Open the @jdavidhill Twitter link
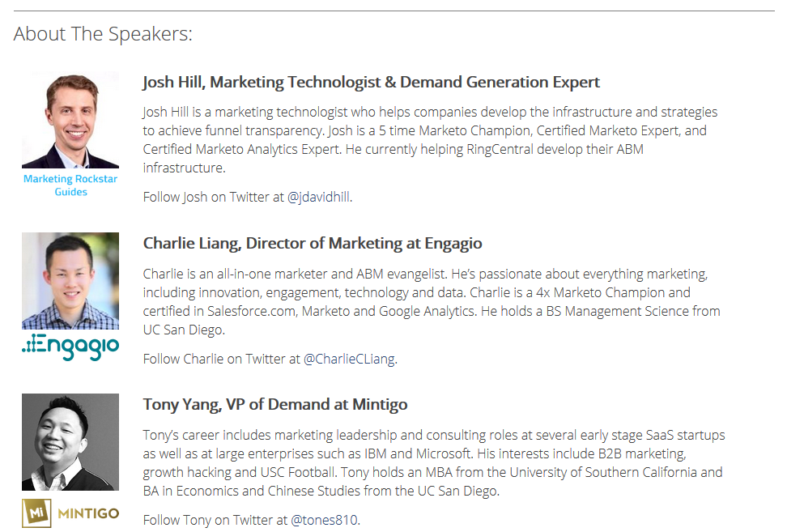This screenshot has height=532, width=787. pos(318,197)
